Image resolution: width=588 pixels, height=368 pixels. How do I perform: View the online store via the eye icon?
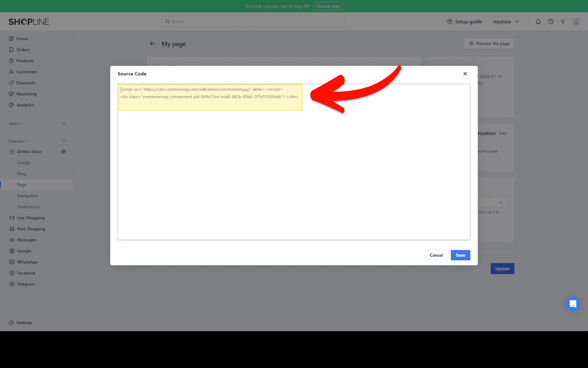coord(63,152)
